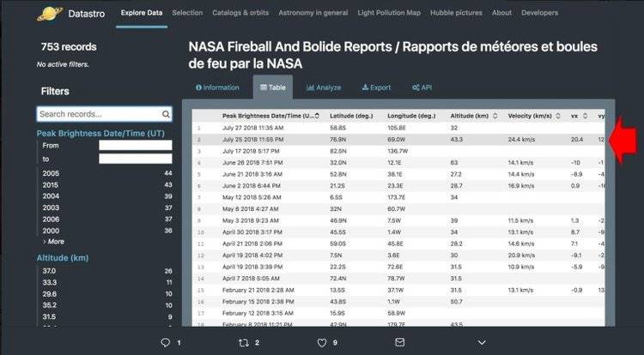Sort by vx column arrows
Viewport: 644px width, 355px height.
[x=586, y=116]
